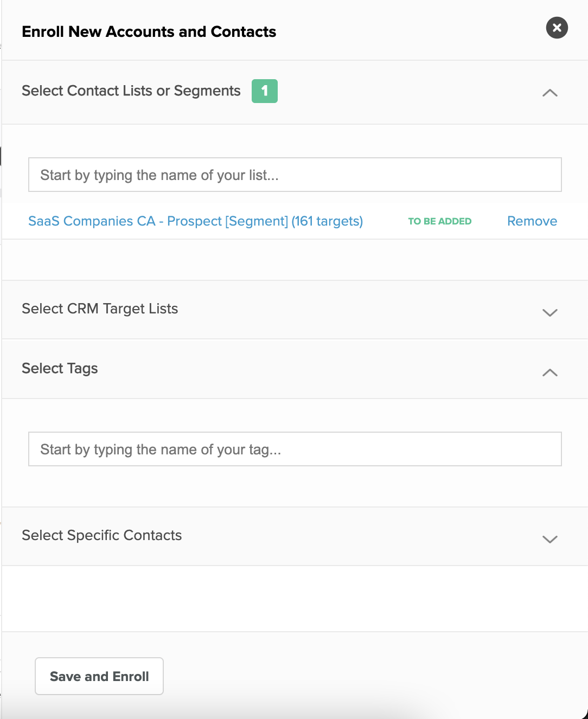This screenshot has width=588, height=719.
Task: Focus the list name search field
Action: click(295, 175)
